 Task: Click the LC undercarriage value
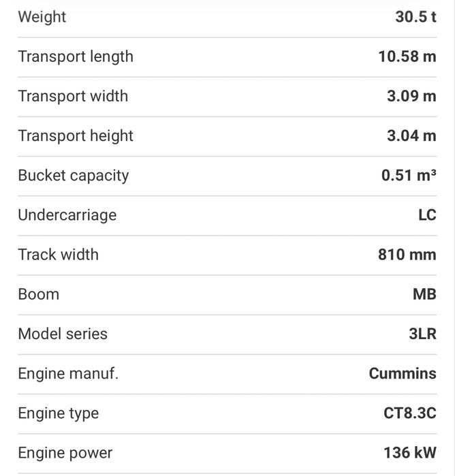click(427, 215)
